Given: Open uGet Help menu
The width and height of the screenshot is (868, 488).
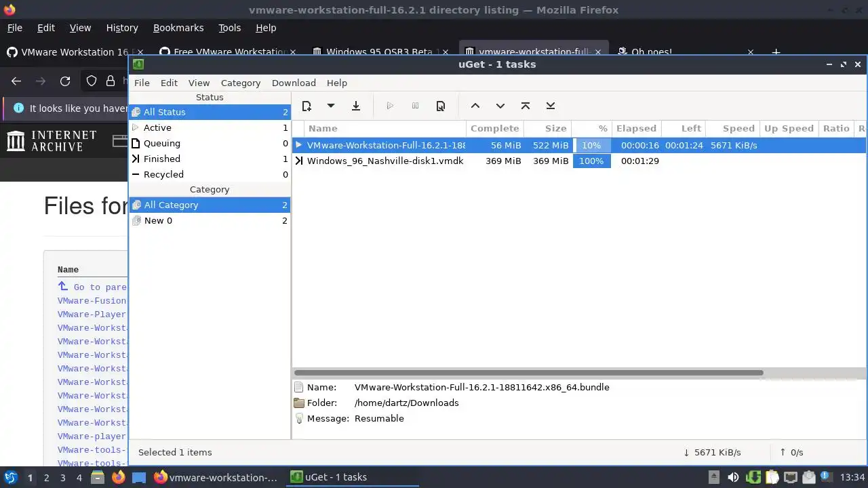Looking at the screenshot, I should (337, 83).
